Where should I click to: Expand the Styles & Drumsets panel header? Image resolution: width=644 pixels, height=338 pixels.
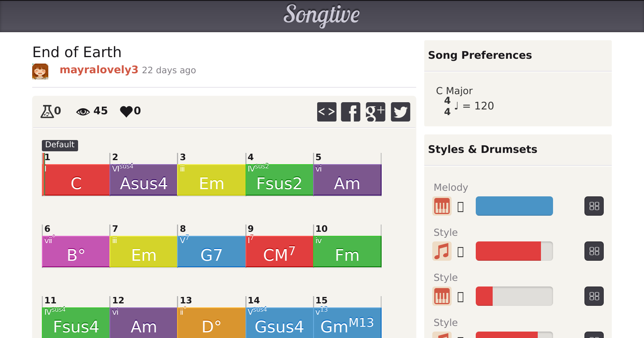(x=482, y=149)
